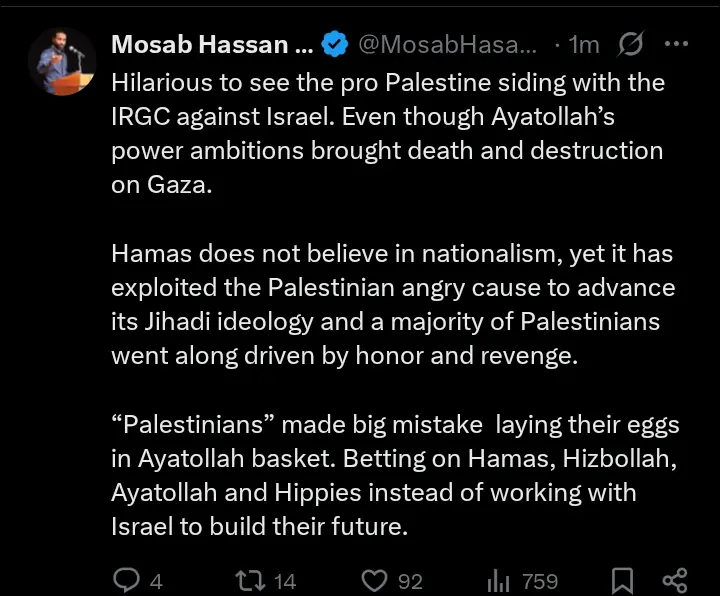Image resolution: width=720 pixels, height=596 pixels.
Task: Click the reply speech bubble icon
Action: click(x=126, y=580)
